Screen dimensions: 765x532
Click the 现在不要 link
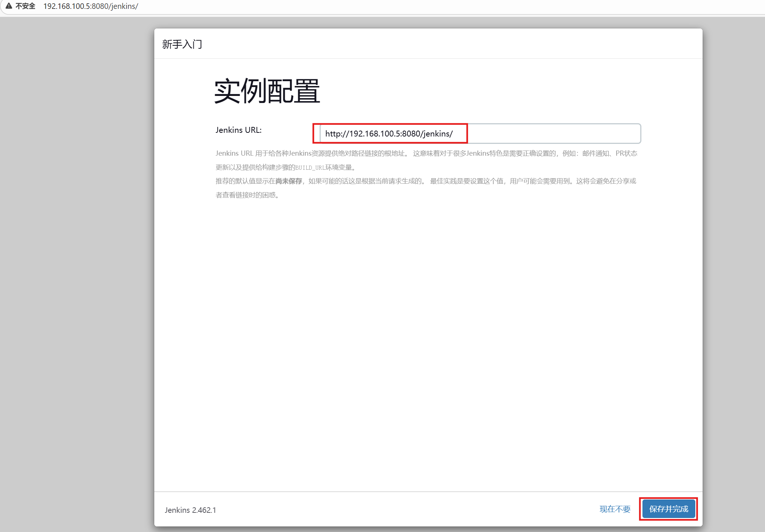tap(615, 509)
